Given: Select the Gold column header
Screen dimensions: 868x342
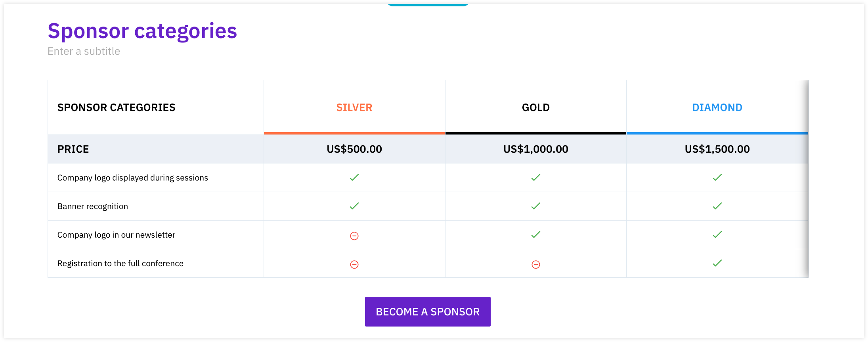Looking at the screenshot, I should (x=535, y=108).
